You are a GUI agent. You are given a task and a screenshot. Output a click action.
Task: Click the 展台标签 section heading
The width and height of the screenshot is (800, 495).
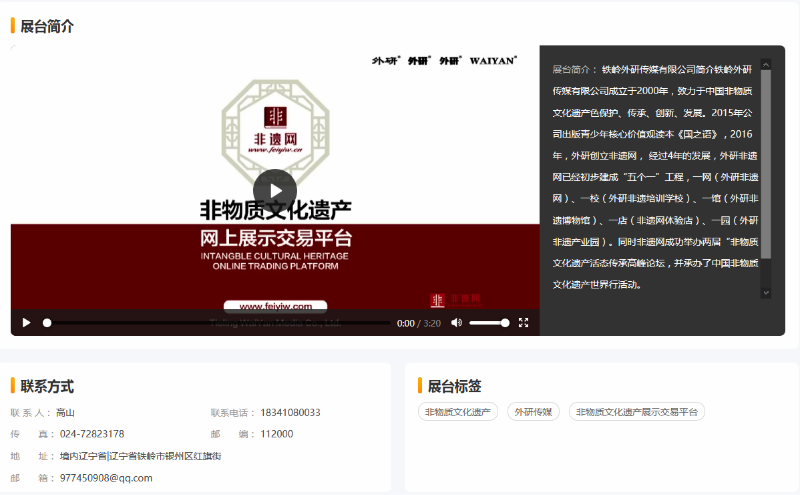pyautogui.click(x=454, y=386)
